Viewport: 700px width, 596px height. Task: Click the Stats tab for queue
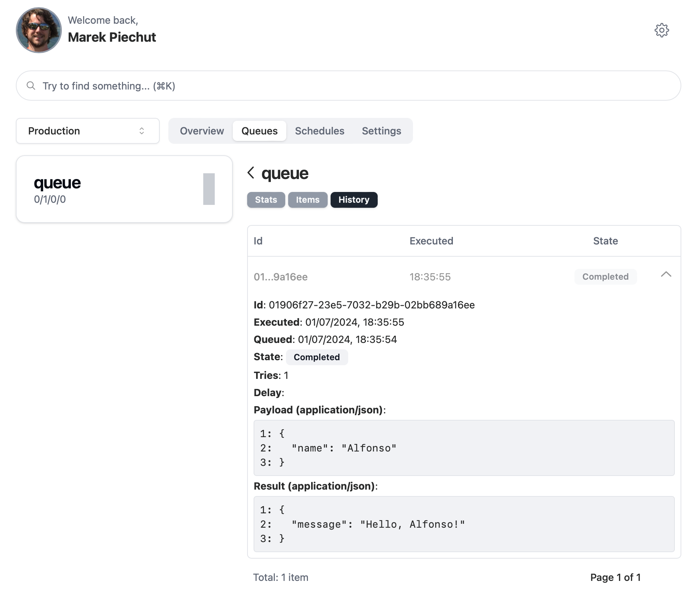click(x=266, y=200)
